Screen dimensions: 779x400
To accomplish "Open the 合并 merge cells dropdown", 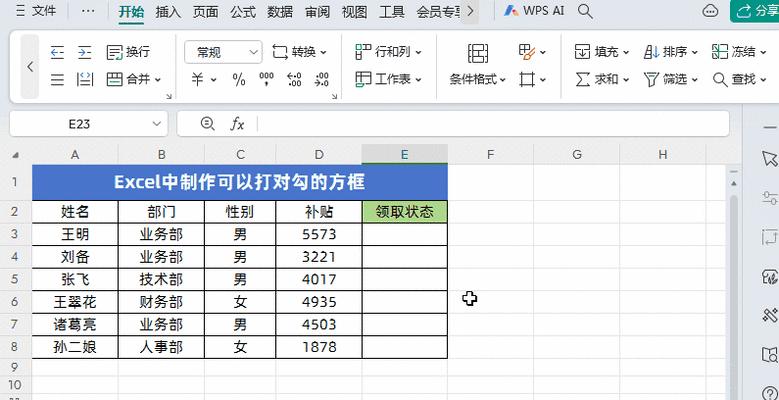I will point(134,79).
